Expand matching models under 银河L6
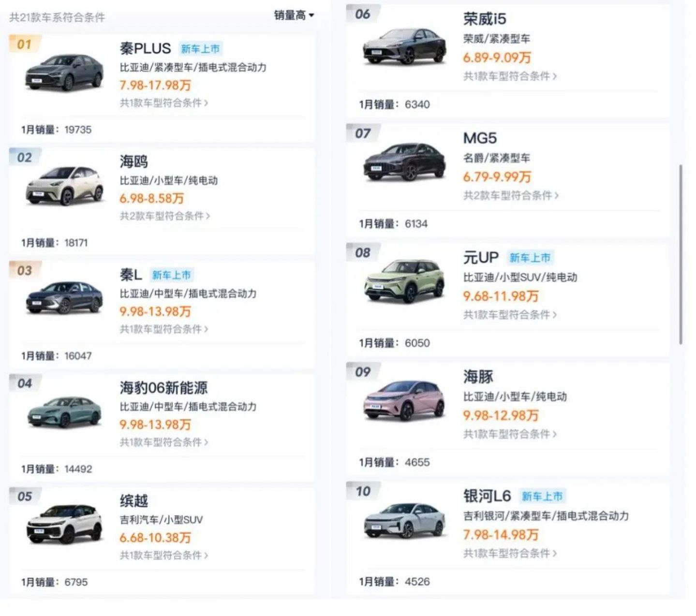This screenshot has width=696, height=616. coord(509,553)
